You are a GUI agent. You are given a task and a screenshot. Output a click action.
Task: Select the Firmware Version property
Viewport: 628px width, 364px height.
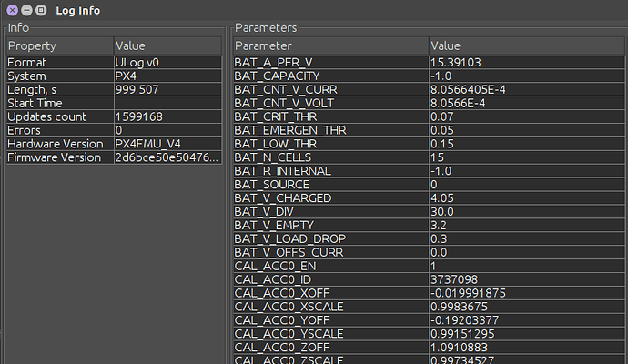tap(60, 157)
